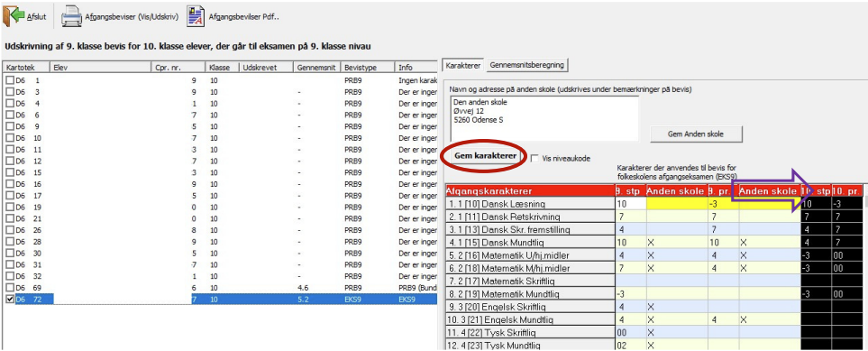Sort by the Kartotek column header

[x=25, y=68]
